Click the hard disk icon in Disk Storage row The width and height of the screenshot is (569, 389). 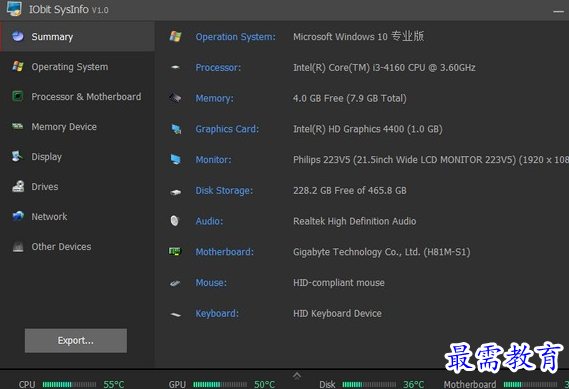176,192
